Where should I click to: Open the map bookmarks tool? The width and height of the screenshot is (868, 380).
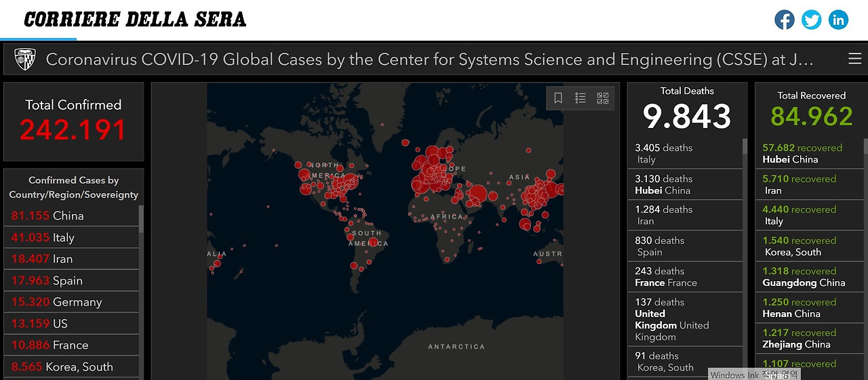(x=558, y=98)
